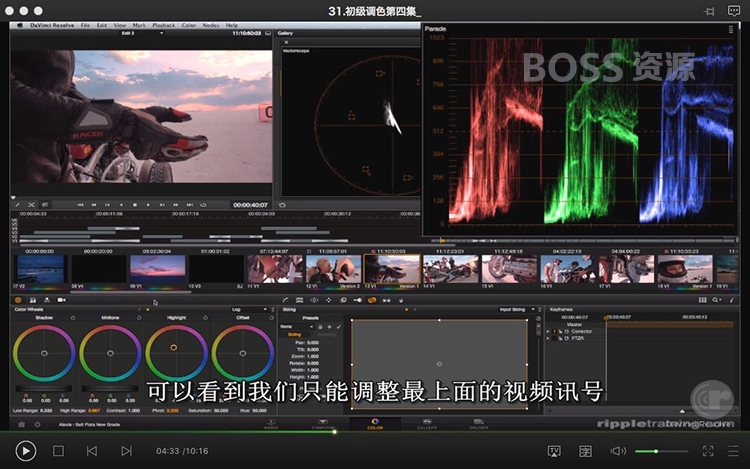Open the Power Window palette icon
The height and width of the screenshot is (469, 750).
tap(314, 300)
